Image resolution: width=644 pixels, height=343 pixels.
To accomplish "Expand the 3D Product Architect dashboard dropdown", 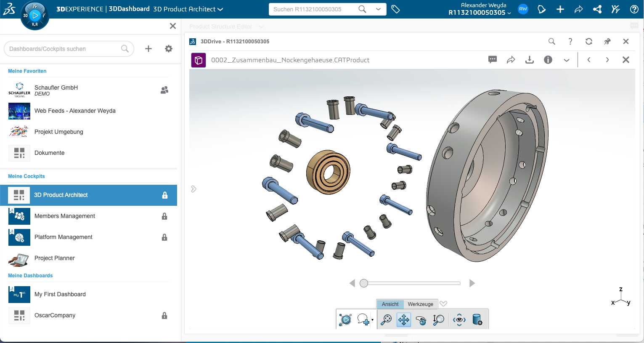I will [x=220, y=9].
